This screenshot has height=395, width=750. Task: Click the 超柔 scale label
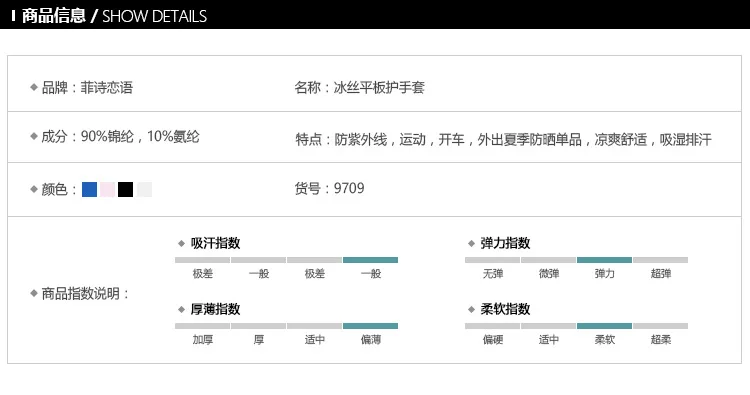pyautogui.click(x=661, y=340)
